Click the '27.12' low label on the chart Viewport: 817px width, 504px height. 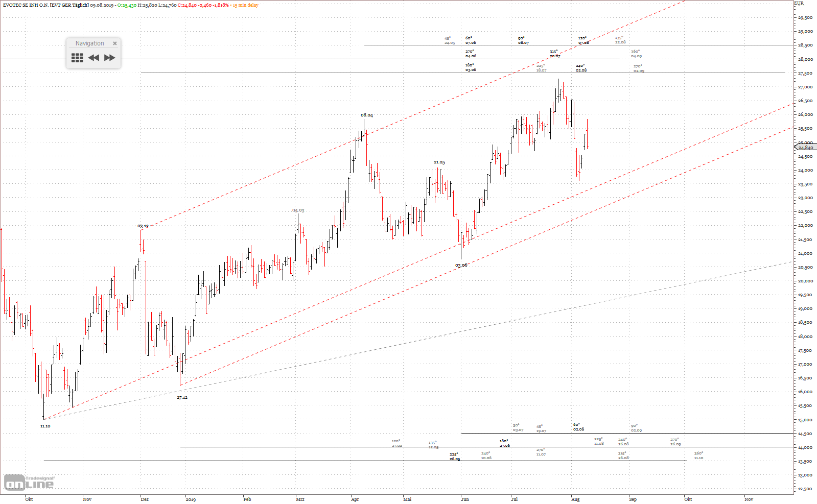click(x=182, y=398)
